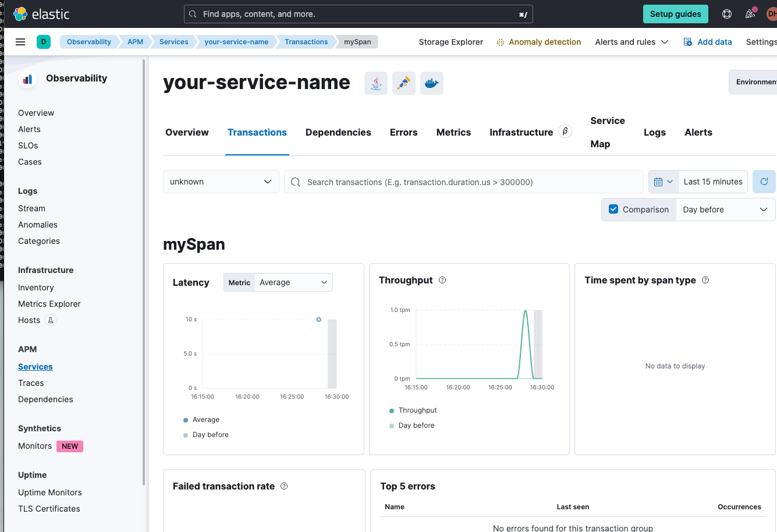Click the Elastic logo icon

pyautogui.click(x=20, y=14)
